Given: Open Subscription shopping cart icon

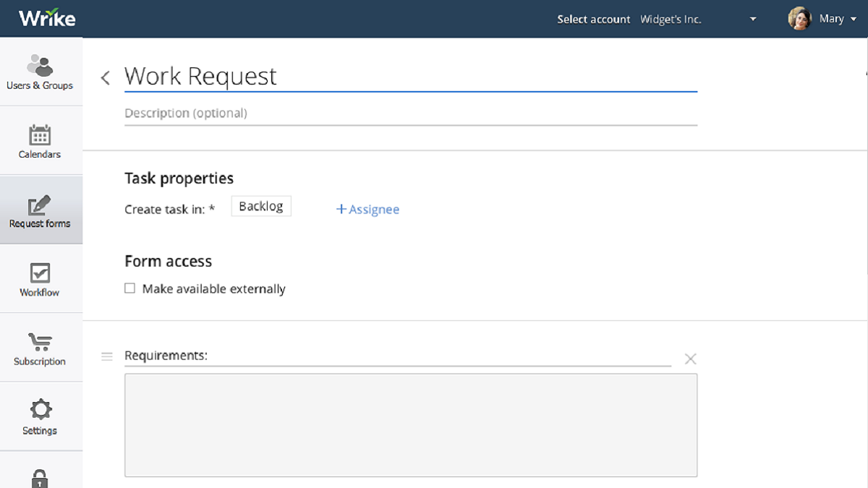Looking at the screenshot, I should coord(40,342).
